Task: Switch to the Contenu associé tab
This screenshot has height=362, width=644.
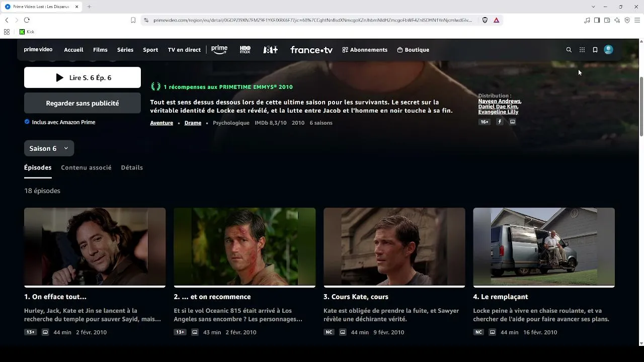Action: [x=86, y=167]
